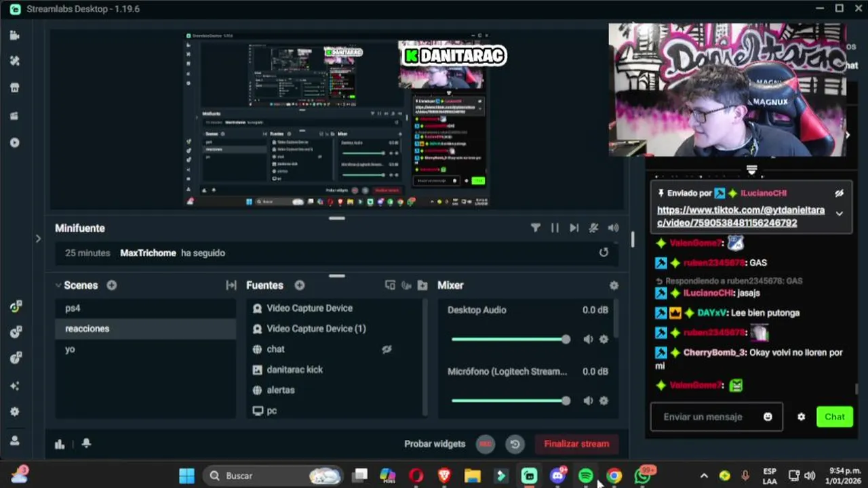Hide the pinned message in chat
The image size is (868, 488).
[x=839, y=193]
